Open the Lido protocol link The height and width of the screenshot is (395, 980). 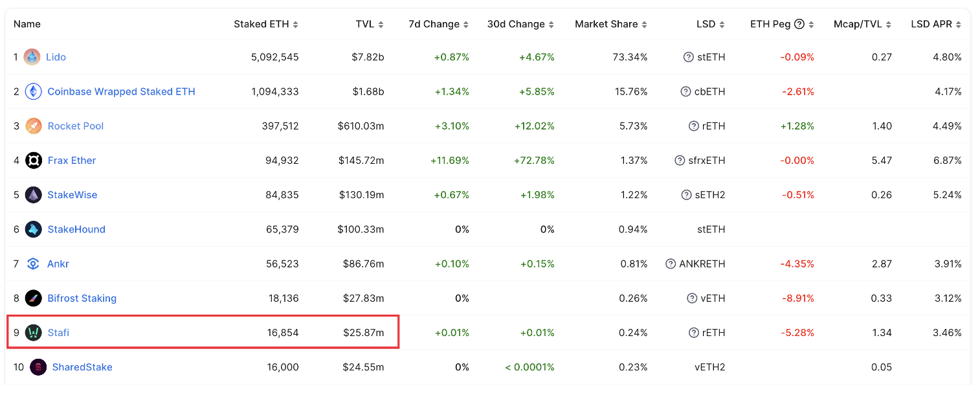click(x=56, y=57)
